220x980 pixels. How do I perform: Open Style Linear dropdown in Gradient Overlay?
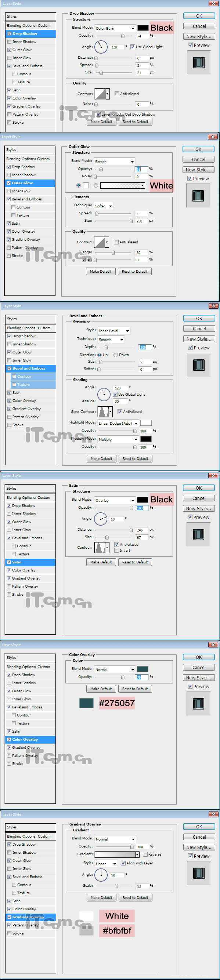click(106, 864)
